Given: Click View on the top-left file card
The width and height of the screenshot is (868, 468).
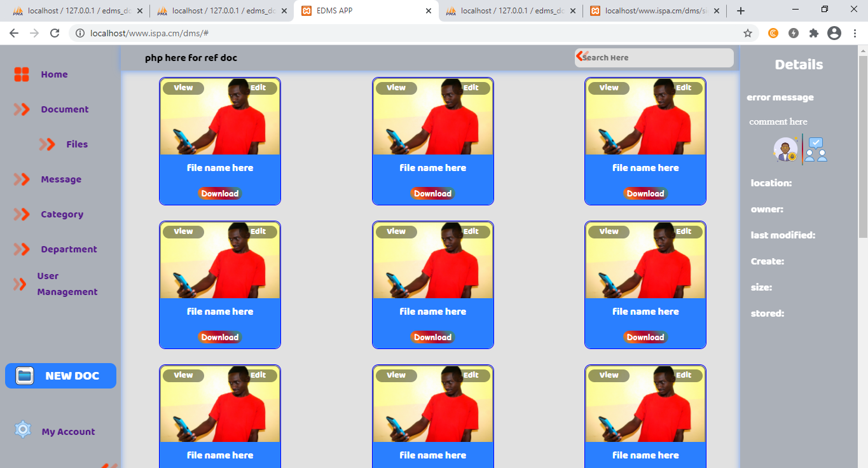Looking at the screenshot, I should click(x=183, y=87).
